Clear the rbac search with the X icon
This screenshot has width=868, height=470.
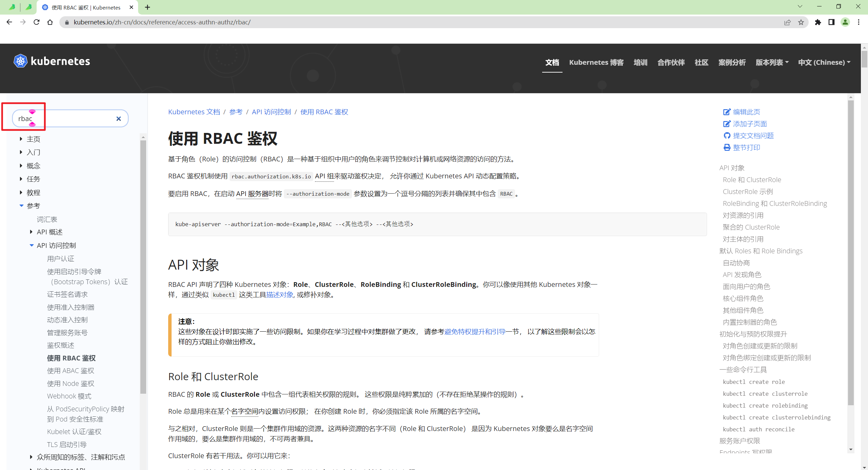[x=119, y=119]
